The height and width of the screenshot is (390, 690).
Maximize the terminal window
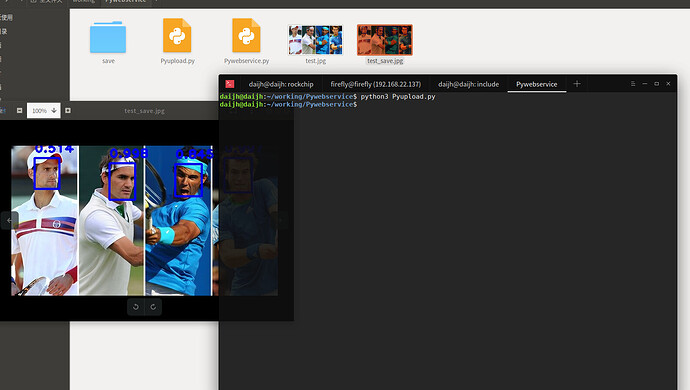(x=657, y=84)
